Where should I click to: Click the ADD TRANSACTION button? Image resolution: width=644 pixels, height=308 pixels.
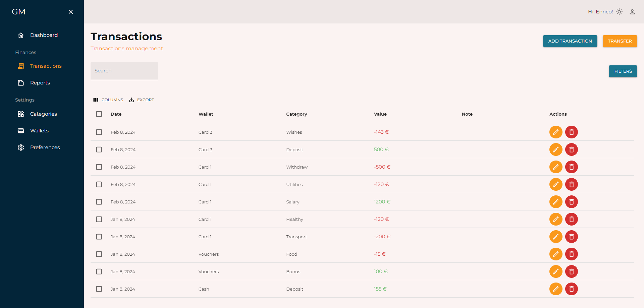point(570,41)
